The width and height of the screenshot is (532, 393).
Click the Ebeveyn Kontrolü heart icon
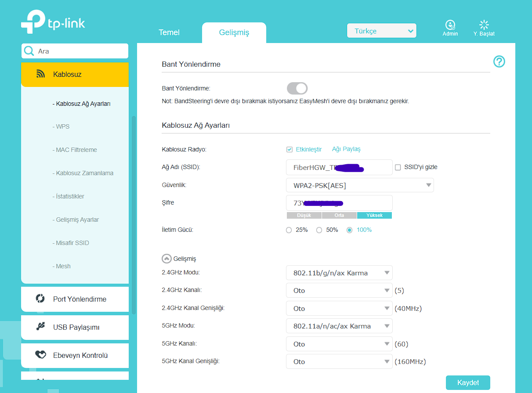click(x=40, y=355)
